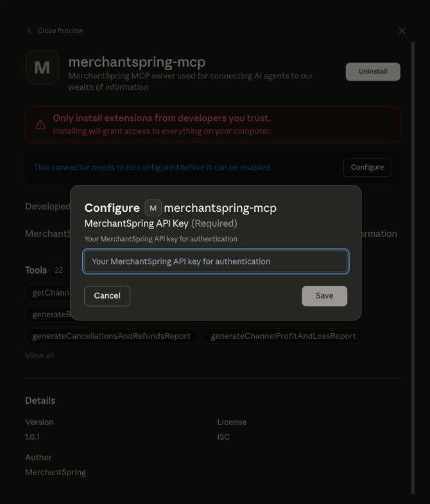The width and height of the screenshot is (430, 504).
Task: Select the generateCancellationsAndRefundsReport tool chip
Action: (x=111, y=336)
